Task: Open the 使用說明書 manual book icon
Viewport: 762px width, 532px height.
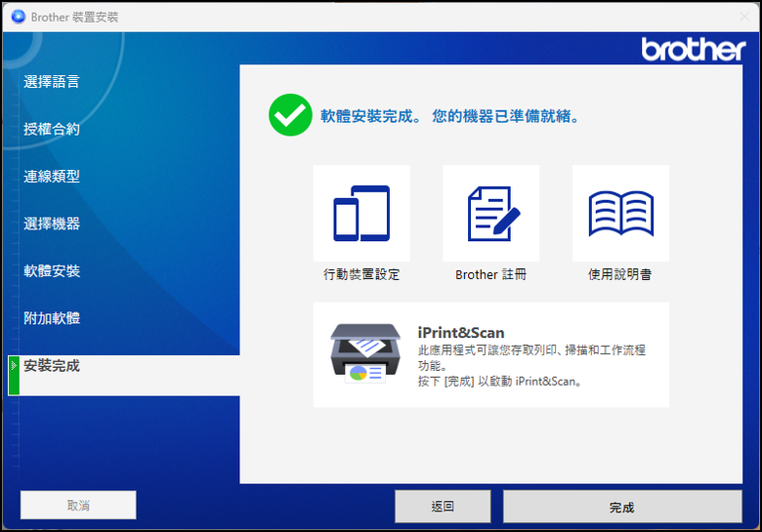Action: (x=620, y=213)
